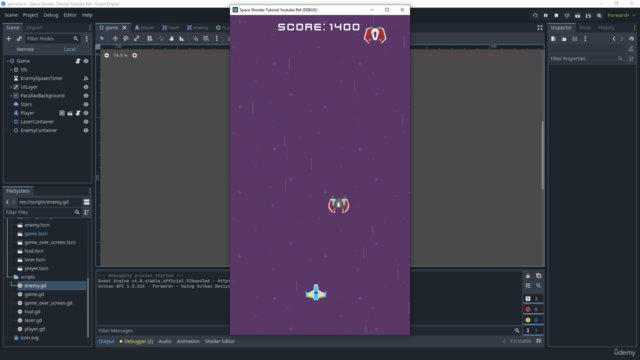Toggle the standard messages filter showing 3
The image size is (640, 360).
(x=533, y=299)
